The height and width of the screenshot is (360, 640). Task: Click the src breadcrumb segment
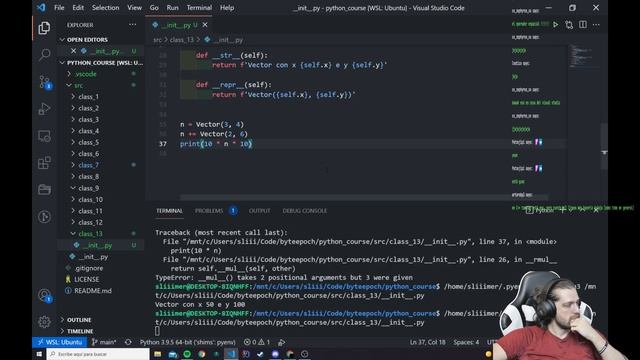coord(157,40)
